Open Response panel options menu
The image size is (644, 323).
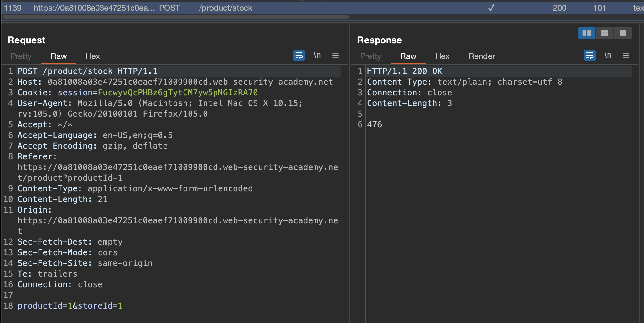point(626,56)
